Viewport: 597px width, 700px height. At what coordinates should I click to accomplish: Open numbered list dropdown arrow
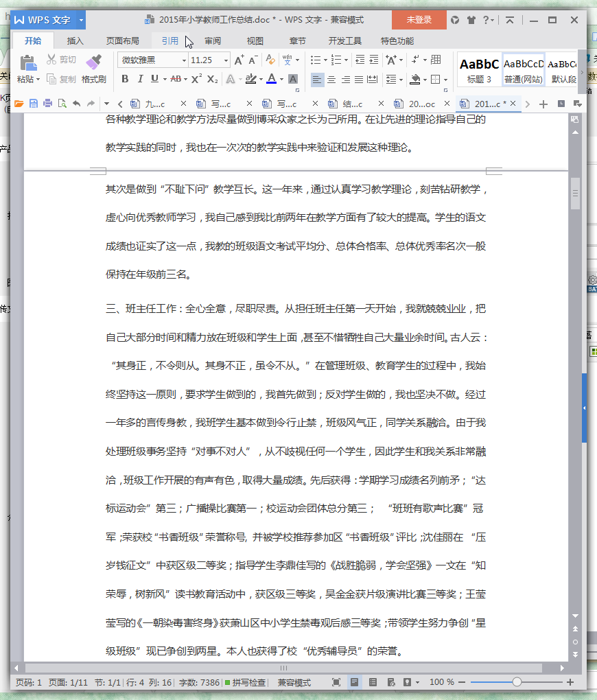point(346,60)
